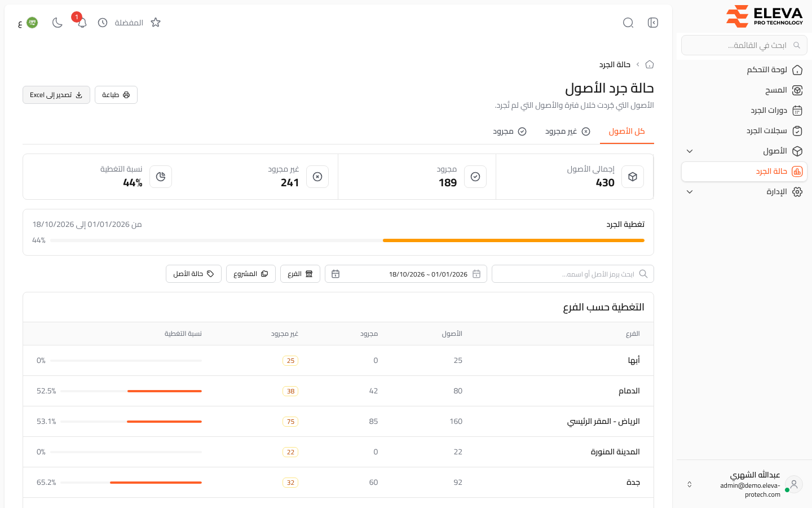Click the إجمالي الأصول box icon

[633, 177]
